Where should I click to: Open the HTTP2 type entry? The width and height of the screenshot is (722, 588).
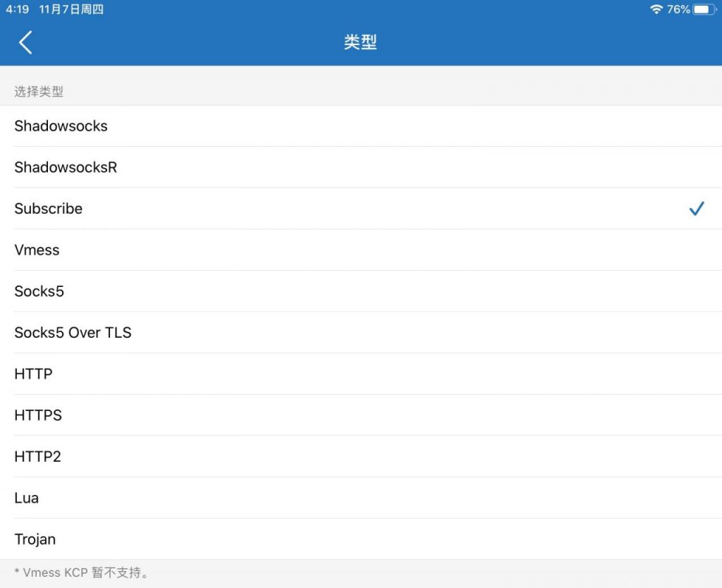[x=37, y=457]
